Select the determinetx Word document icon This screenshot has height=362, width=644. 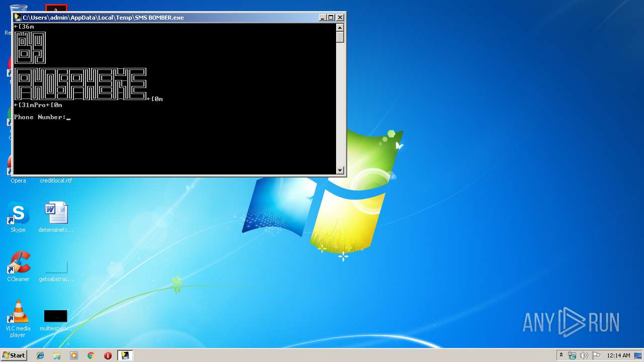click(56, 217)
